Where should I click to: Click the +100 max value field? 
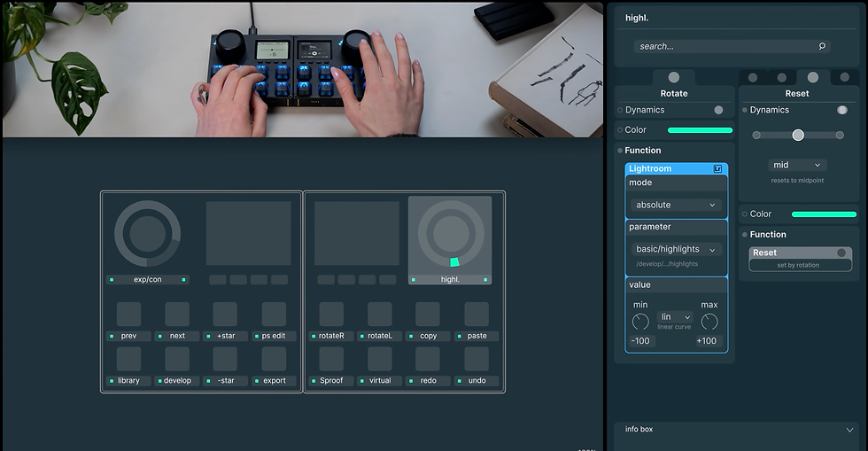(707, 341)
